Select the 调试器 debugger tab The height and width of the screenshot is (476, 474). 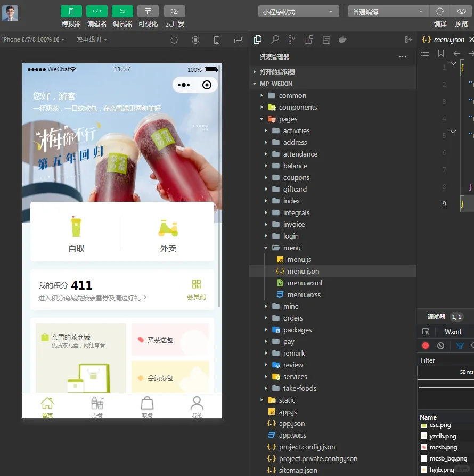pos(436,317)
